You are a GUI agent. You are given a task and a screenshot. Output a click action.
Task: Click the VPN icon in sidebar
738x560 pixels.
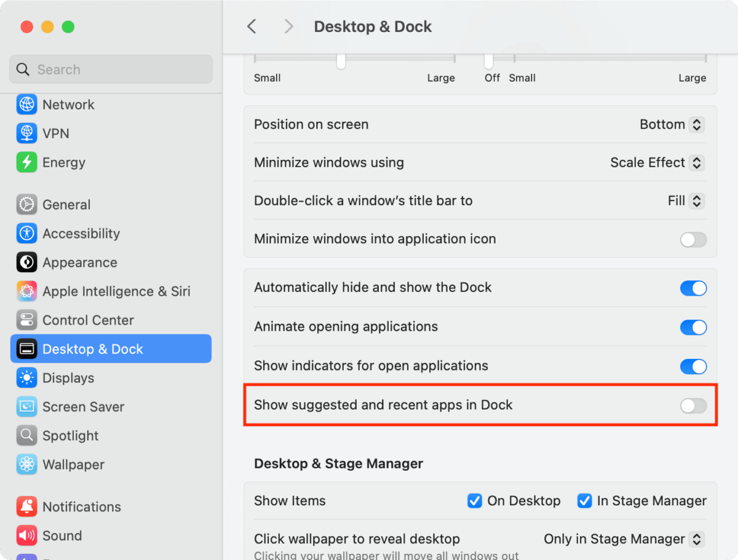click(x=26, y=133)
